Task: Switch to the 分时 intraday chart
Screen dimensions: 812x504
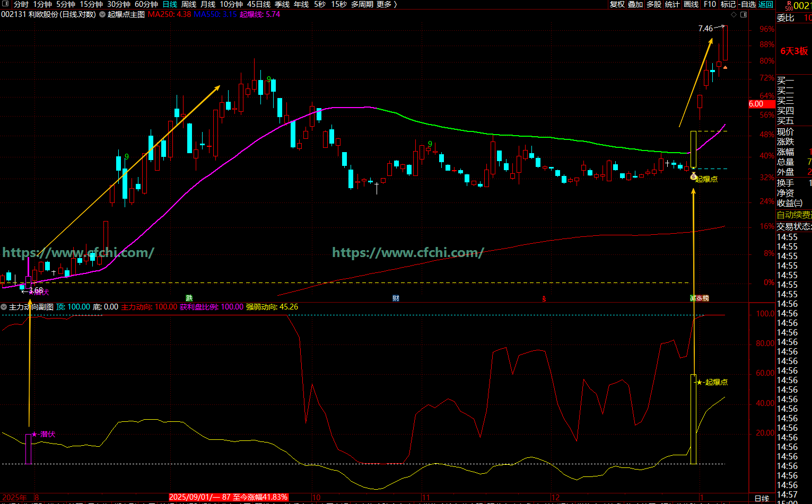Action: [x=21, y=4]
